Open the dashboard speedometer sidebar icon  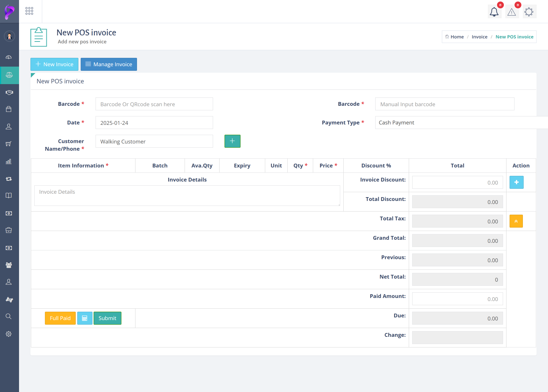[9, 57]
